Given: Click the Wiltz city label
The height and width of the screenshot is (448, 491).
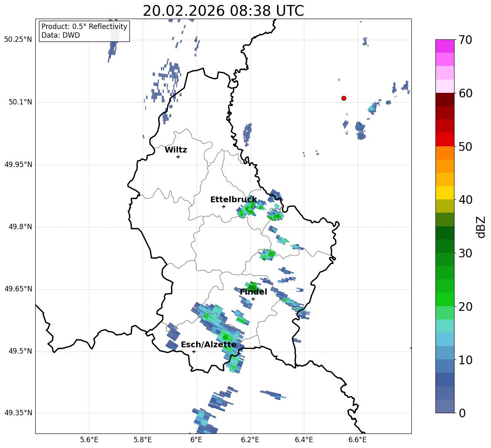Looking at the screenshot, I should [x=176, y=150].
